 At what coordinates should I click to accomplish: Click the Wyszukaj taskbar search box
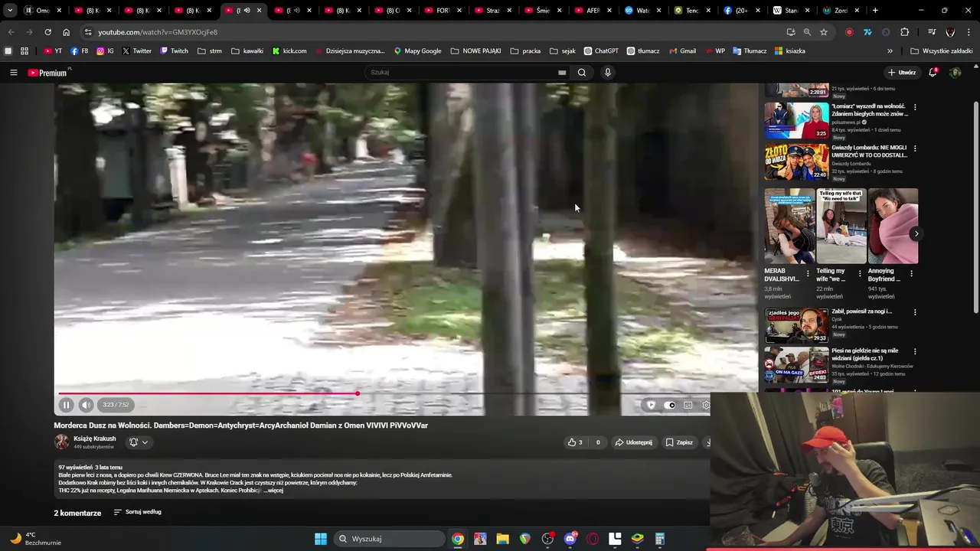(x=390, y=539)
